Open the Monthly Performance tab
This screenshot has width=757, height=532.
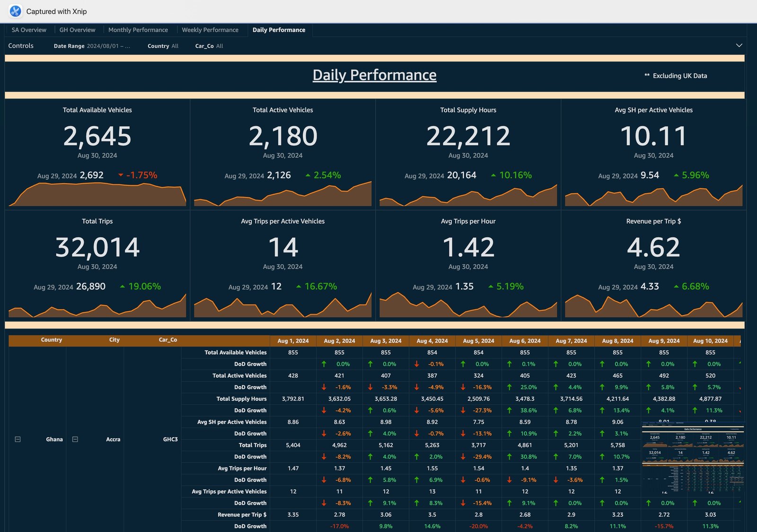pyautogui.click(x=138, y=30)
